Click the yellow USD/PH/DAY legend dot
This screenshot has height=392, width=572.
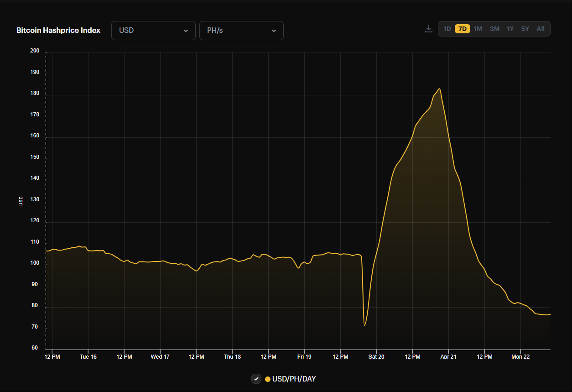coord(268,379)
